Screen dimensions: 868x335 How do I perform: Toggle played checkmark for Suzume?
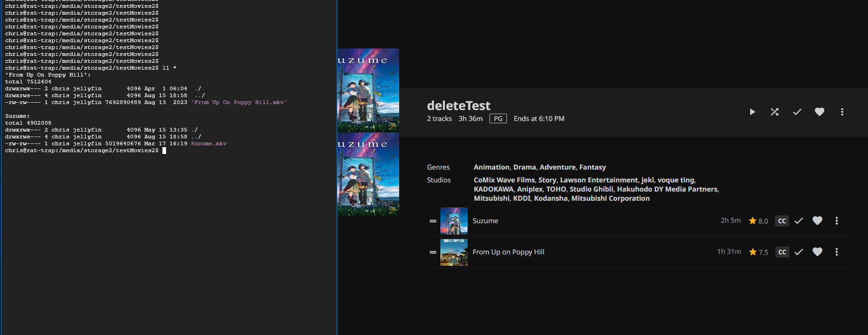799,221
